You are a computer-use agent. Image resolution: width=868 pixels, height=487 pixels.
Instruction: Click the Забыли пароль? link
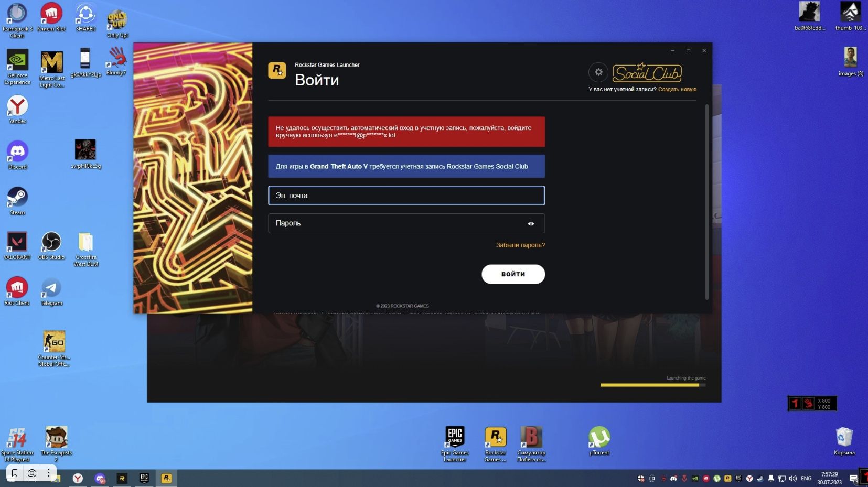tap(520, 245)
